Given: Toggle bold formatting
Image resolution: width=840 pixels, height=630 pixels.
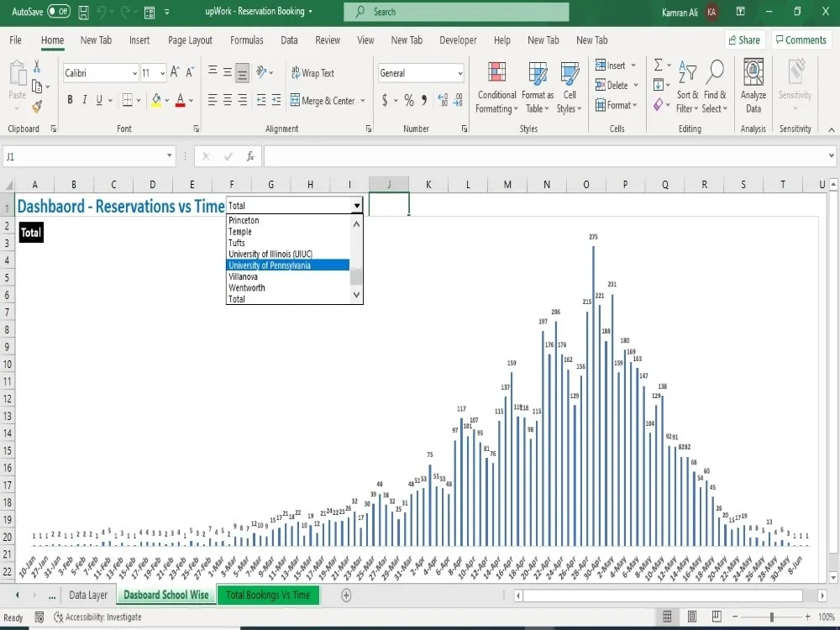Looking at the screenshot, I should [70, 100].
